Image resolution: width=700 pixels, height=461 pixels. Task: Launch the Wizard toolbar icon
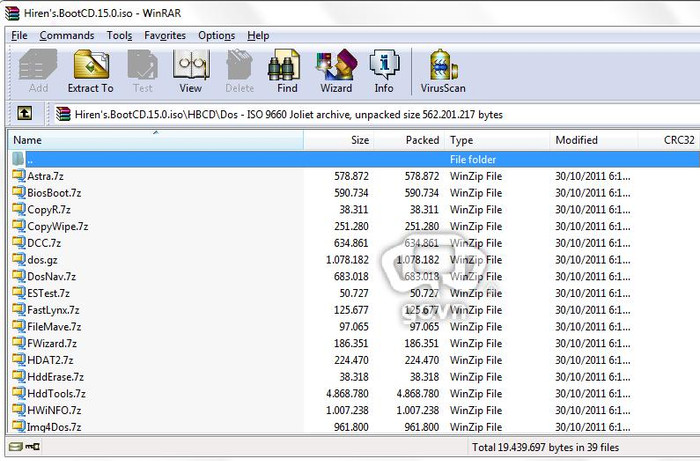[x=336, y=72]
